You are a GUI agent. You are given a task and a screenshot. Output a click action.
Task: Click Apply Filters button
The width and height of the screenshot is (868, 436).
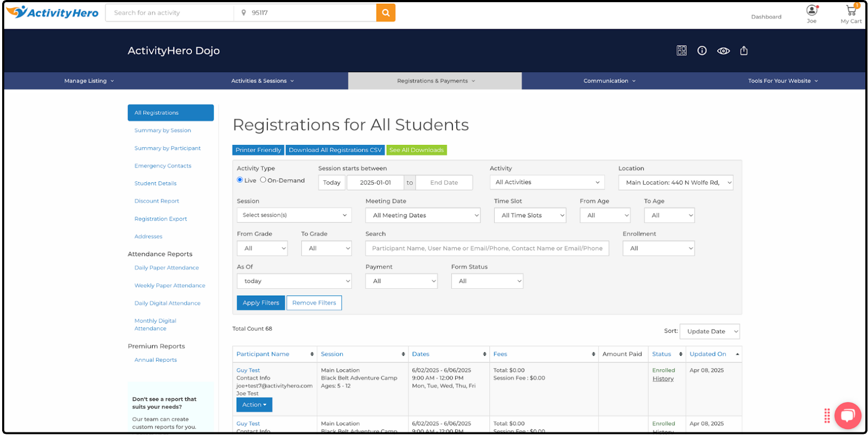(x=261, y=303)
